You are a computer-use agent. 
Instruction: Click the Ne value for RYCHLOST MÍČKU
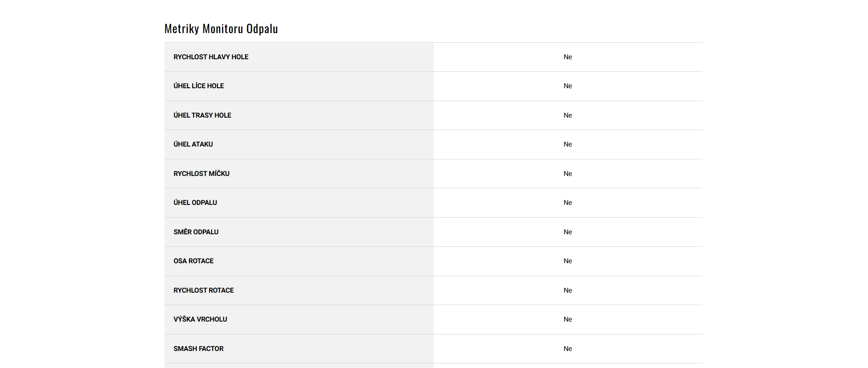click(568, 174)
